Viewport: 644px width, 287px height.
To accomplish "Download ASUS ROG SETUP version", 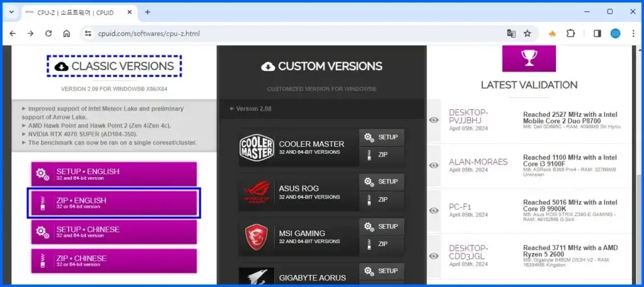I will pyautogui.click(x=382, y=181).
